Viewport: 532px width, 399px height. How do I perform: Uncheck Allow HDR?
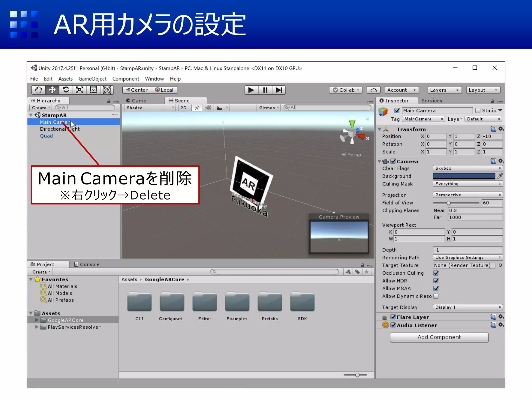[436, 281]
